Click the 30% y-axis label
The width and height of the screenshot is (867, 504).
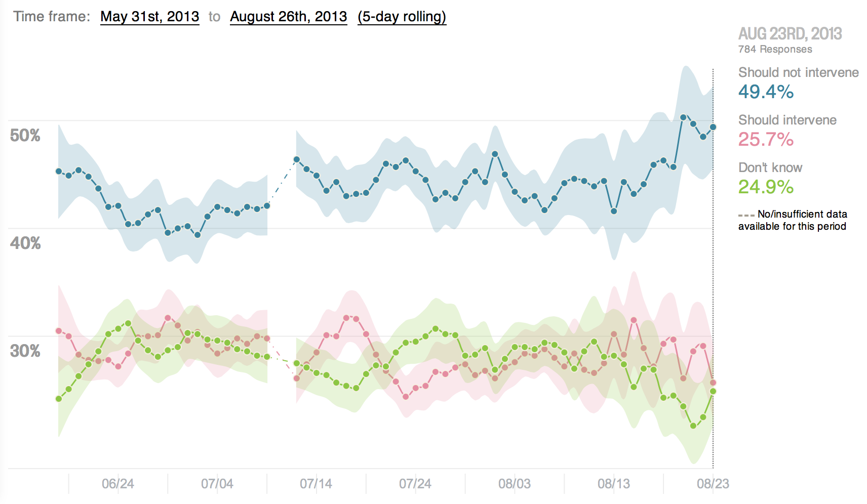pyautogui.click(x=25, y=351)
